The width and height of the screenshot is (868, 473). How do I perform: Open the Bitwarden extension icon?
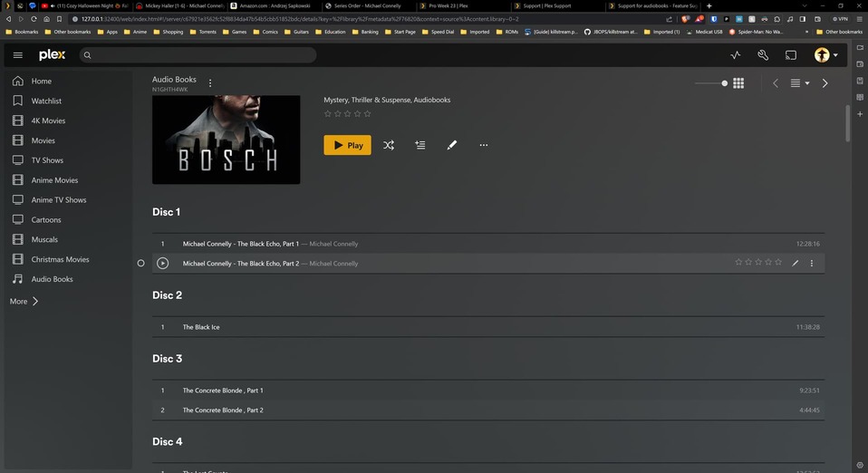(x=714, y=19)
